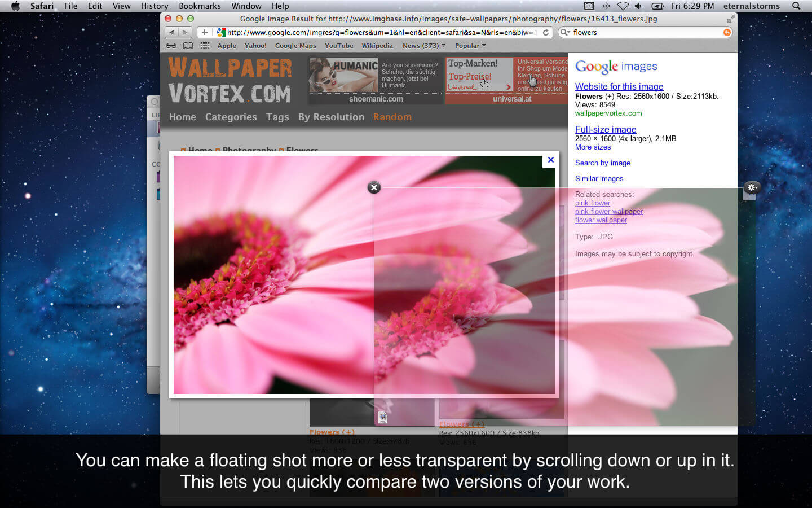Open Wi-Fi status menu

(623, 6)
